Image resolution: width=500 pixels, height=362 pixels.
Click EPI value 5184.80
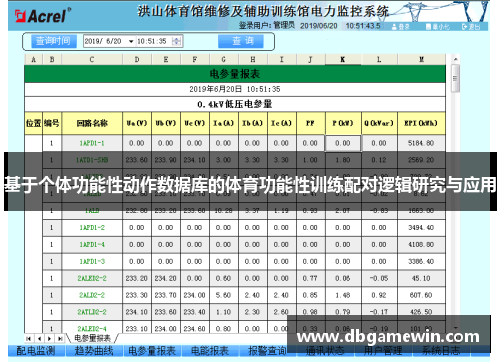421,143
